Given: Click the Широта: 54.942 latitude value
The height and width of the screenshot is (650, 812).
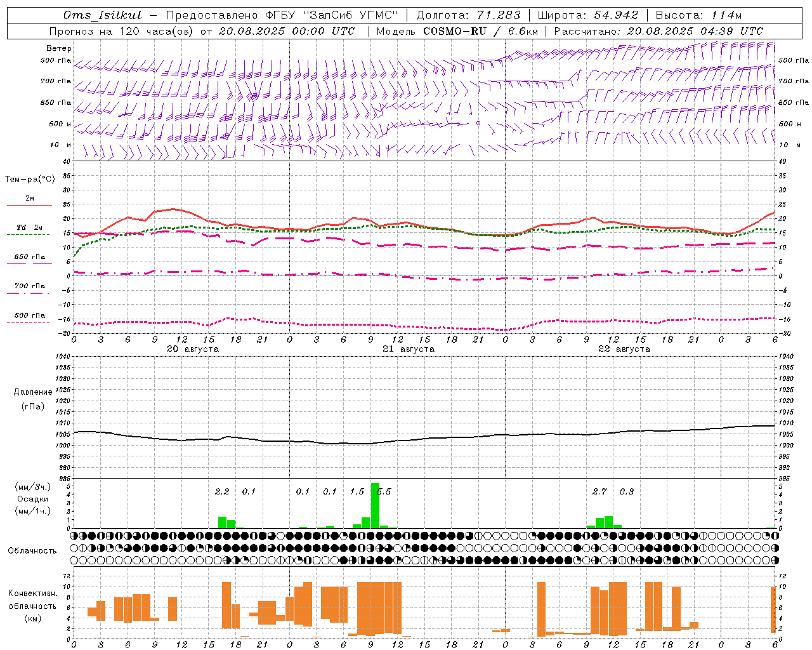Looking at the screenshot, I should (x=587, y=15).
